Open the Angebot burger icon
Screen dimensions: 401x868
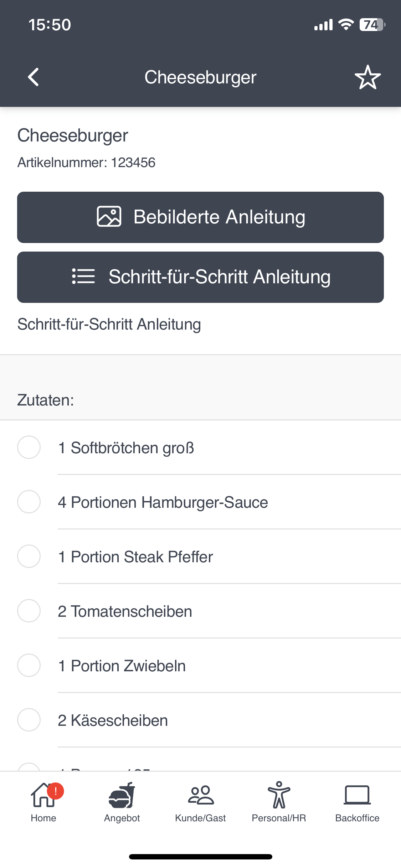122,795
